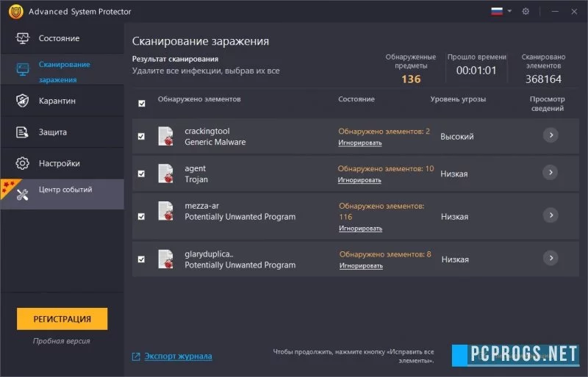Click the Обнаружено элементов column header
This screenshot has width=588, height=377.
pos(199,99)
